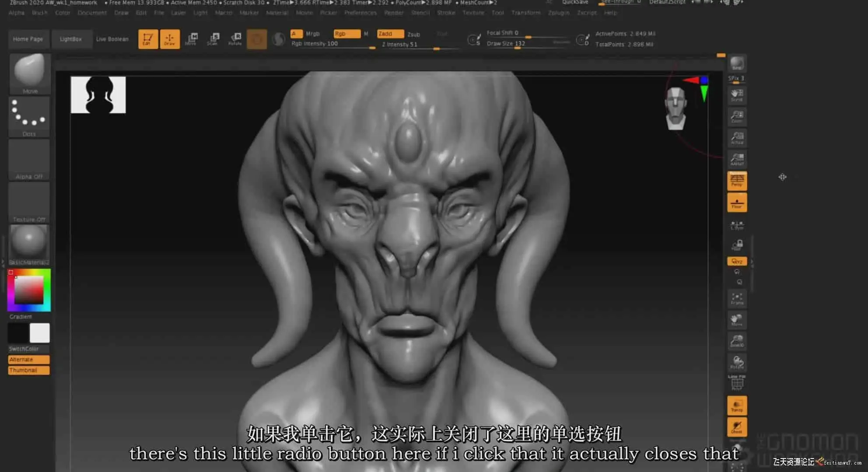Screen dimensions: 868x472
Task: Click the silhouette thumbnail preview
Action: pyautogui.click(x=98, y=95)
